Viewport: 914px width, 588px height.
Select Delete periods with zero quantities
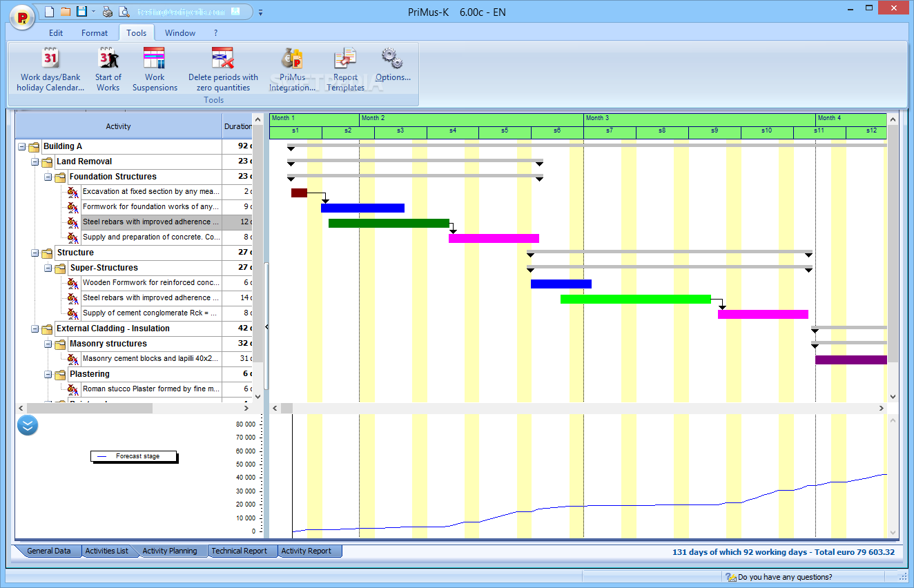click(223, 69)
